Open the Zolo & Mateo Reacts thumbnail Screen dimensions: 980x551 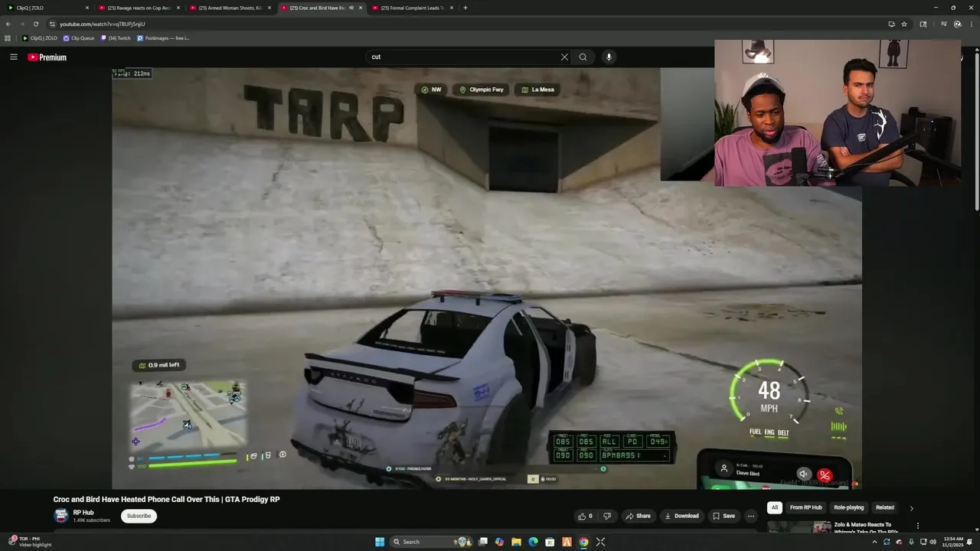pos(799,527)
